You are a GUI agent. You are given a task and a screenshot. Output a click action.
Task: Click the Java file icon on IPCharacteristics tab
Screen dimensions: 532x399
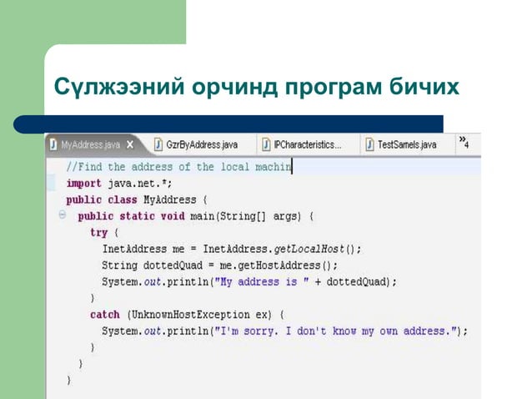266,145
